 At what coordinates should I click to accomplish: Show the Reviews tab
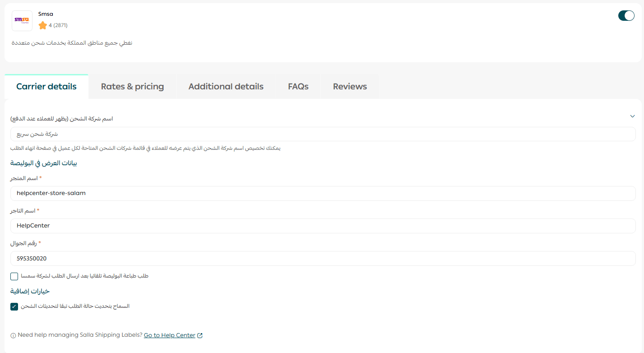[350, 87]
